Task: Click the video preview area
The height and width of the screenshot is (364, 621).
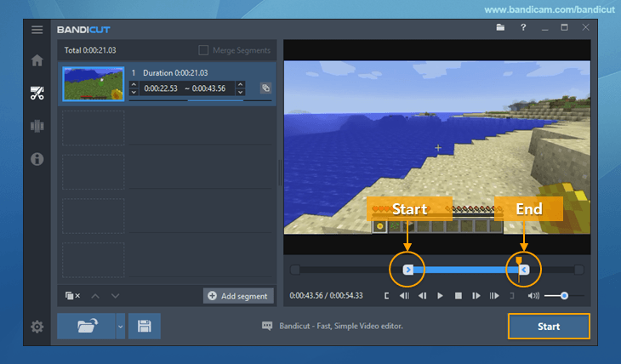Action: click(437, 147)
